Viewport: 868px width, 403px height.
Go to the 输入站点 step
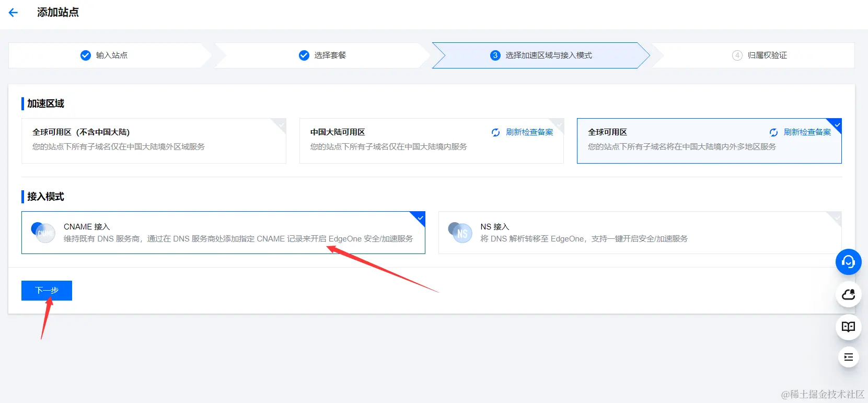coord(110,55)
